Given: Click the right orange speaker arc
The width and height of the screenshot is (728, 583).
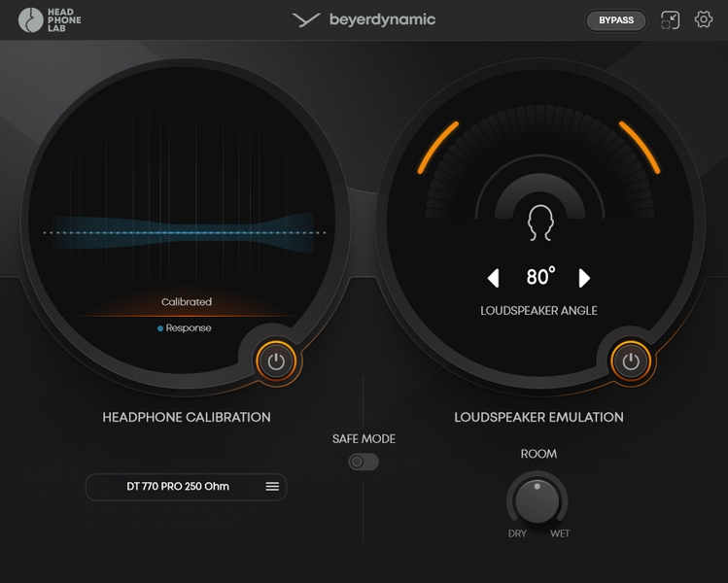Looking at the screenshot, I should [641, 147].
